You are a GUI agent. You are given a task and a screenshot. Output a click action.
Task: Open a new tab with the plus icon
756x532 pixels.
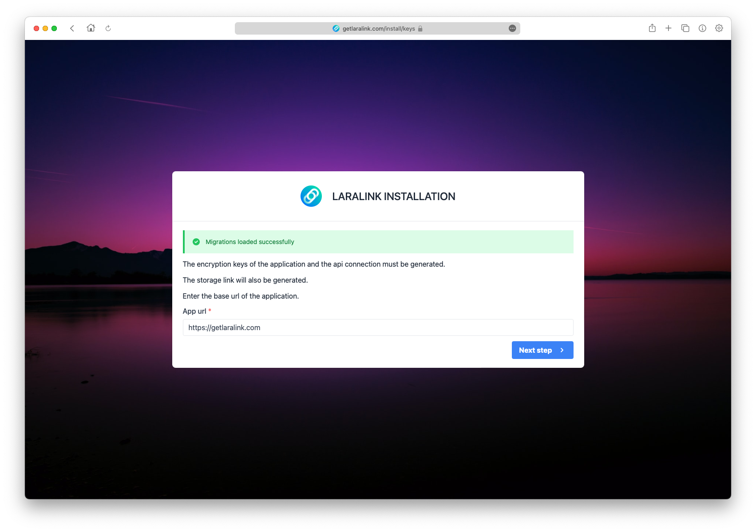point(668,28)
